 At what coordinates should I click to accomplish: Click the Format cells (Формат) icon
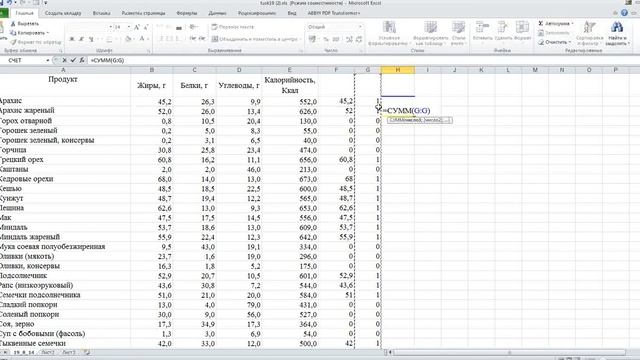tap(522, 27)
